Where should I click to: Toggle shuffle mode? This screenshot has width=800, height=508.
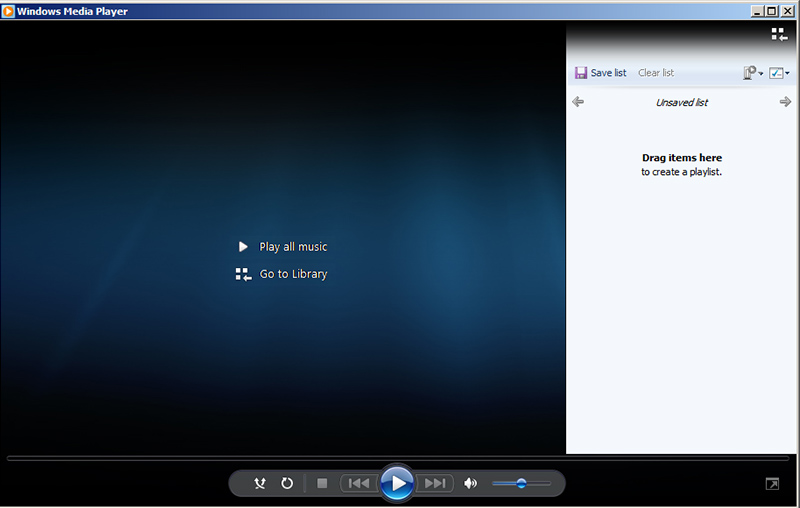260,483
